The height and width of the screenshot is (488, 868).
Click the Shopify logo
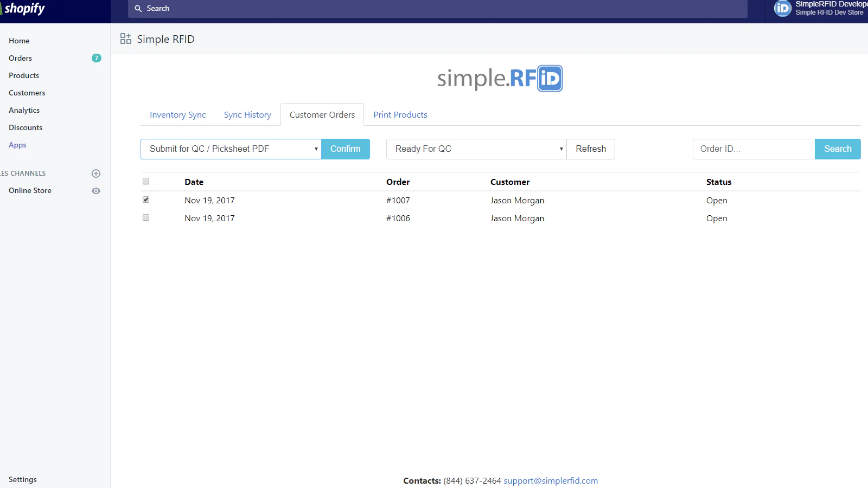(23, 9)
